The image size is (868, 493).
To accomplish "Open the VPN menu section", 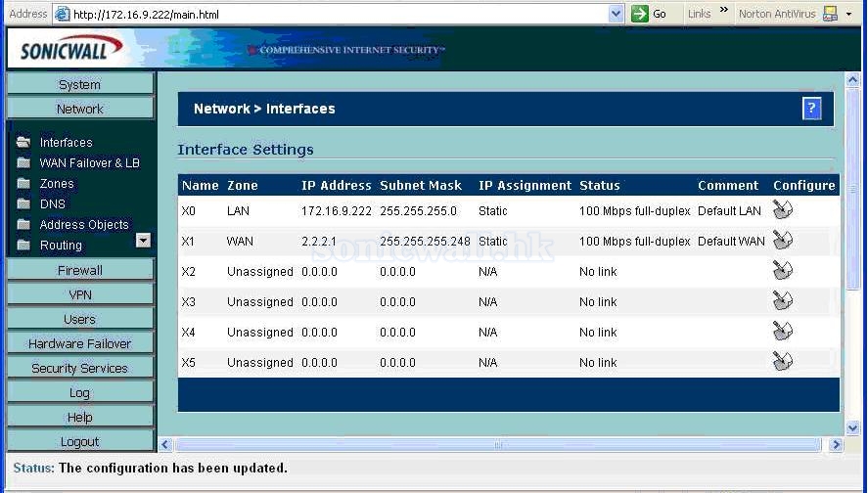I will coord(80,294).
